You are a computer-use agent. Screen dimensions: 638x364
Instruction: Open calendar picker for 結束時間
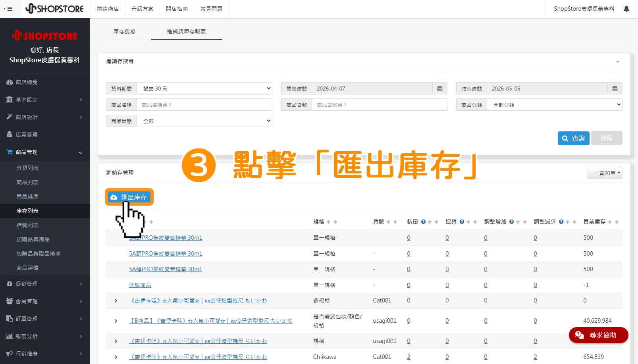tap(615, 89)
